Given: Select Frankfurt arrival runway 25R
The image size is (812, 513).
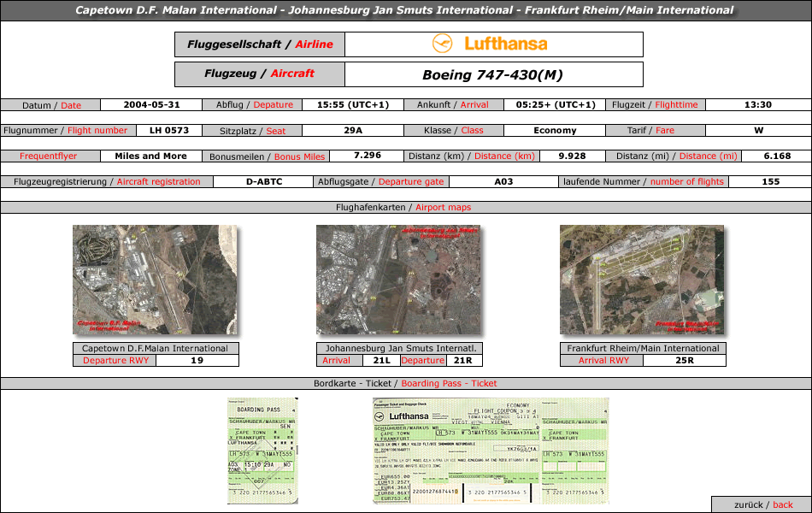Looking at the screenshot, I should point(684,361).
